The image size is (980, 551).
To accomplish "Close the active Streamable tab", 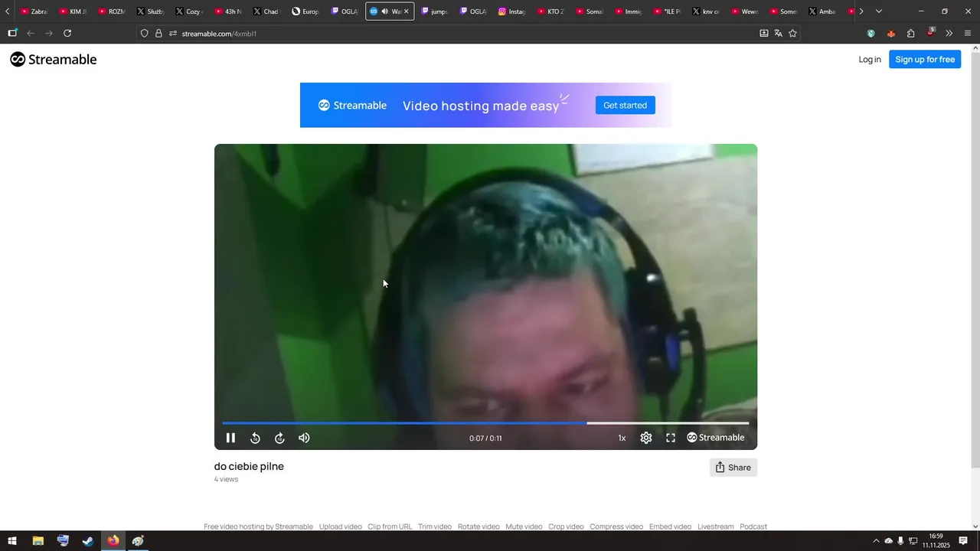I will [406, 11].
